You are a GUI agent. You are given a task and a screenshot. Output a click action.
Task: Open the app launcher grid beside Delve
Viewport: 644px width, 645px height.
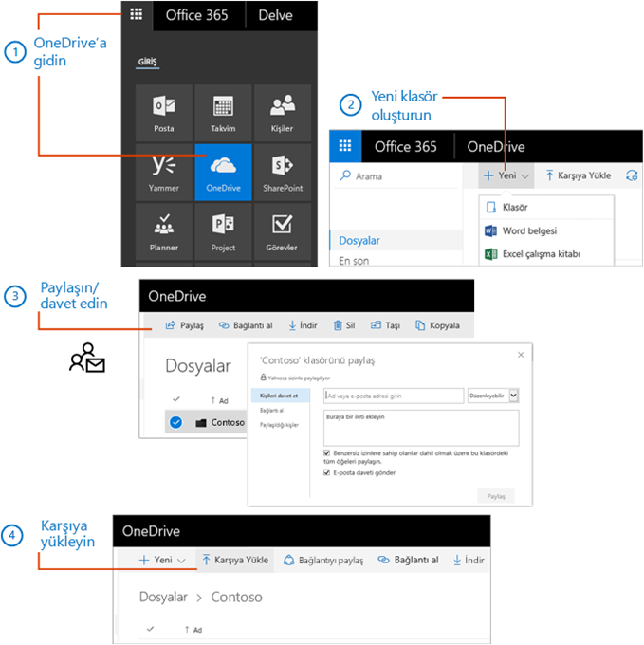point(137,15)
